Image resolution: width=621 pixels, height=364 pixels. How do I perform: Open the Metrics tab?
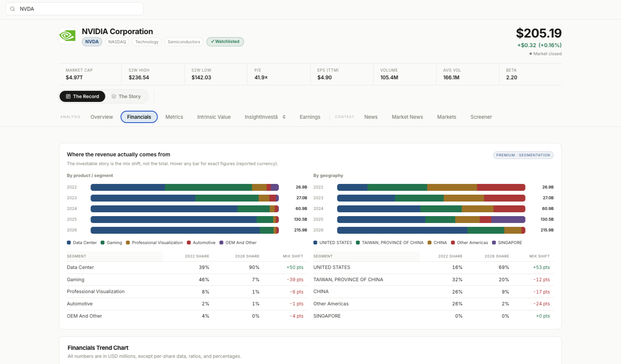tap(174, 117)
